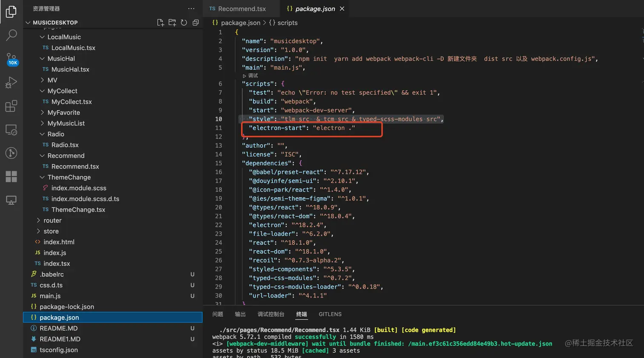The height and width of the screenshot is (358, 644).
Task: Open the Run and Debug view
Action: point(11,82)
